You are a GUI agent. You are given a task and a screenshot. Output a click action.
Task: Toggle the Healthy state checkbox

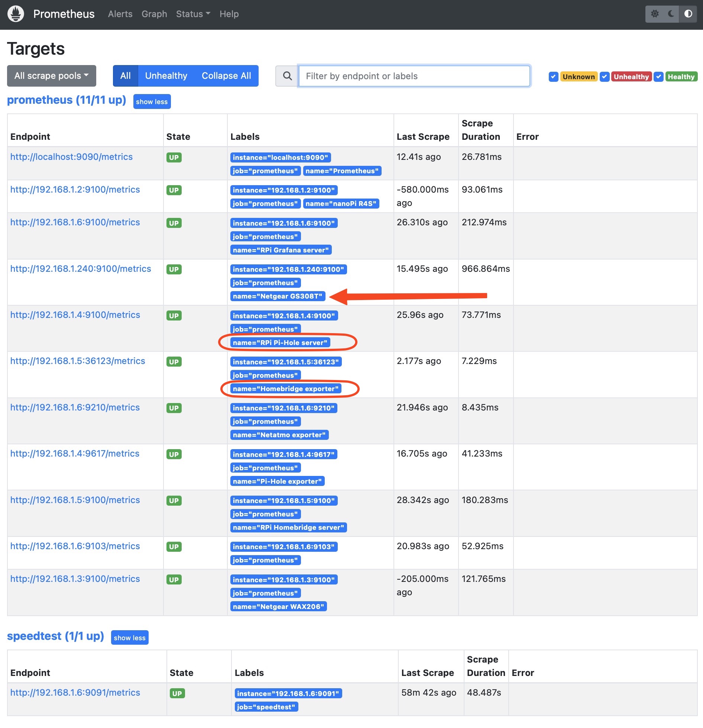[x=659, y=77]
